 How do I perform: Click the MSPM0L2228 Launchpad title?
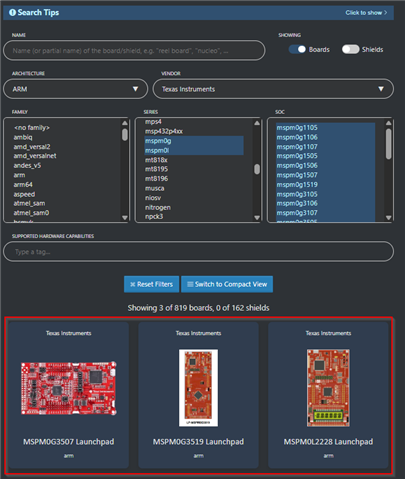pos(328,442)
